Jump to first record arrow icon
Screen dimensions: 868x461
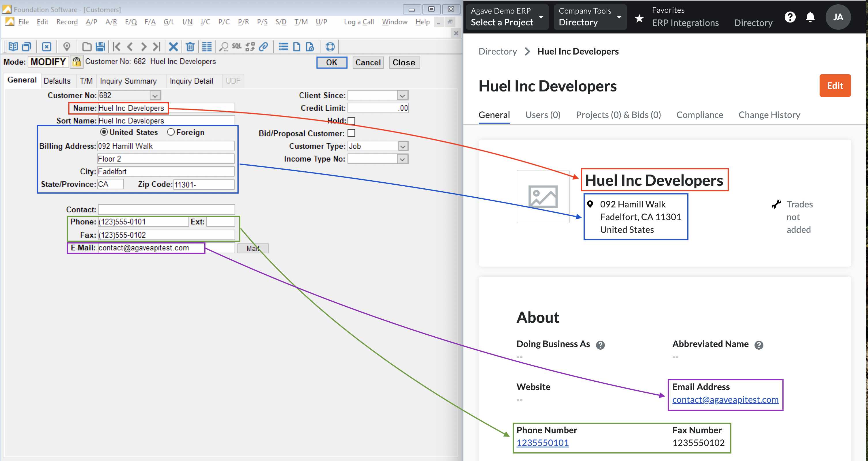117,46
